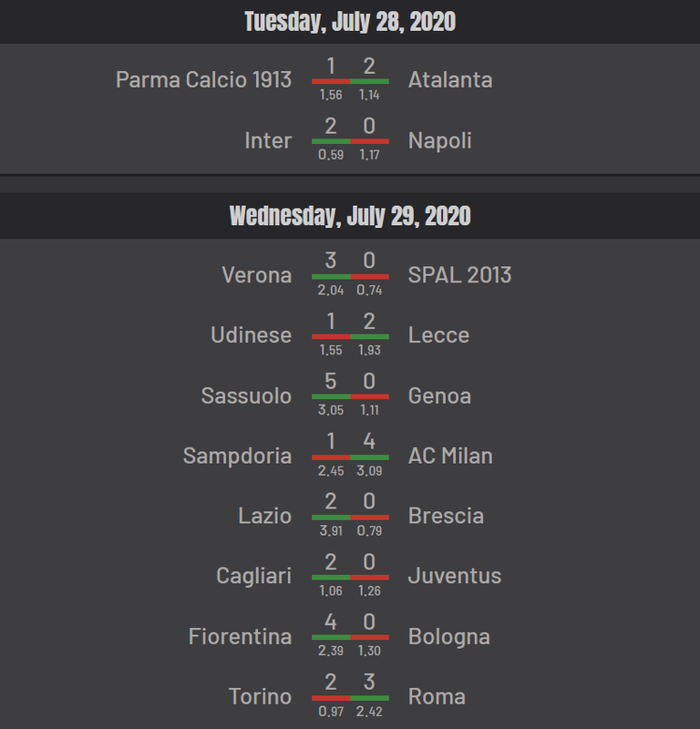Open the SPAL 2013 team page

pyautogui.click(x=459, y=275)
